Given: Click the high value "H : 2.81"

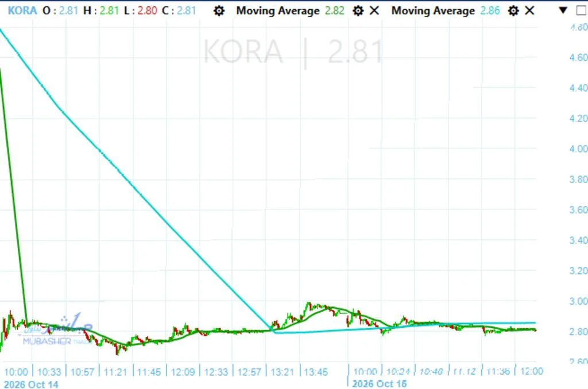Looking at the screenshot, I should coord(101,11).
